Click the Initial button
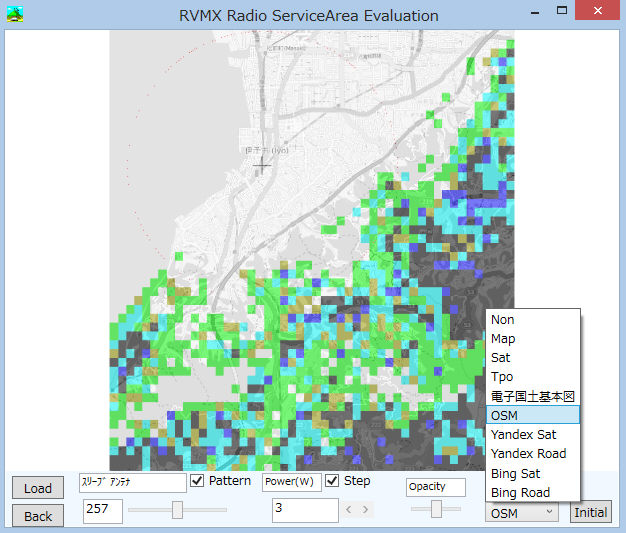Image resolution: width=626 pixels, height=533 pixels. tap(590, 512)
